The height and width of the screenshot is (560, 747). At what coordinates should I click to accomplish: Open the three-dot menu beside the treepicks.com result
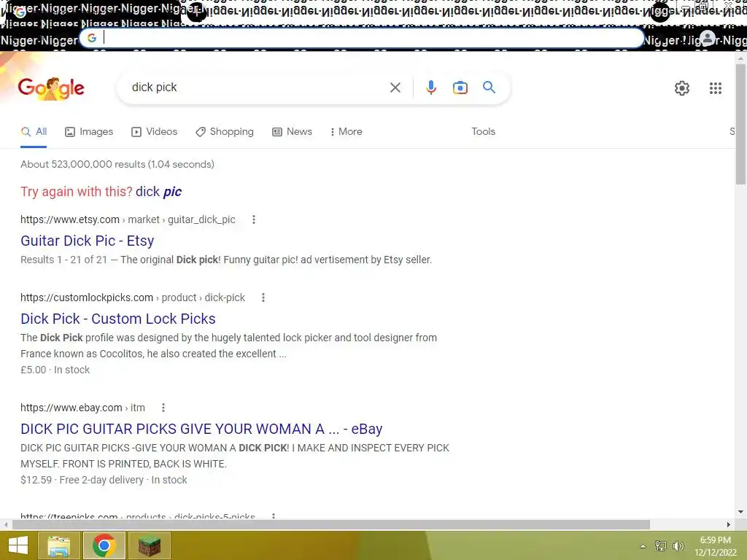[x=273, y=516]
